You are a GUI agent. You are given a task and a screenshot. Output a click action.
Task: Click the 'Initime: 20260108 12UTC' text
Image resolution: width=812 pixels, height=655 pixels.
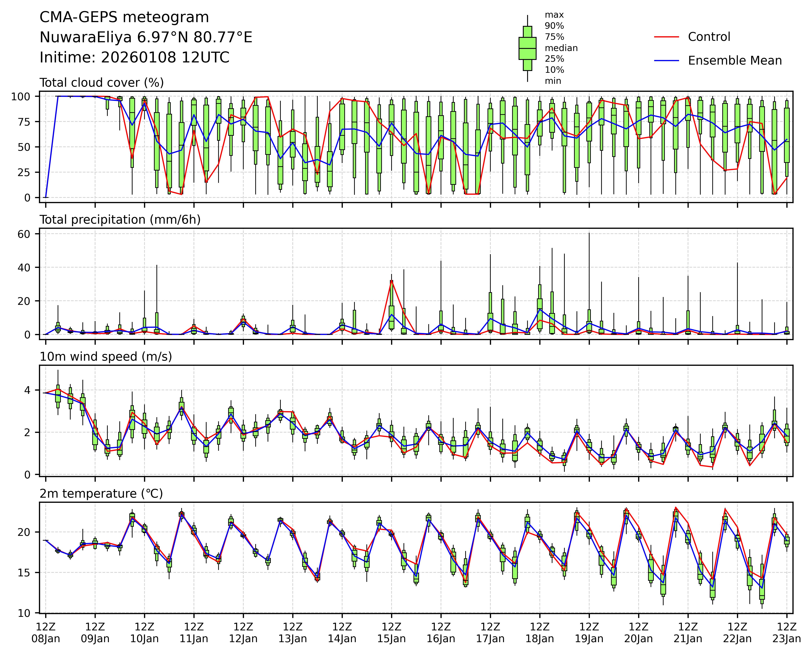click(x=134, y=57)
